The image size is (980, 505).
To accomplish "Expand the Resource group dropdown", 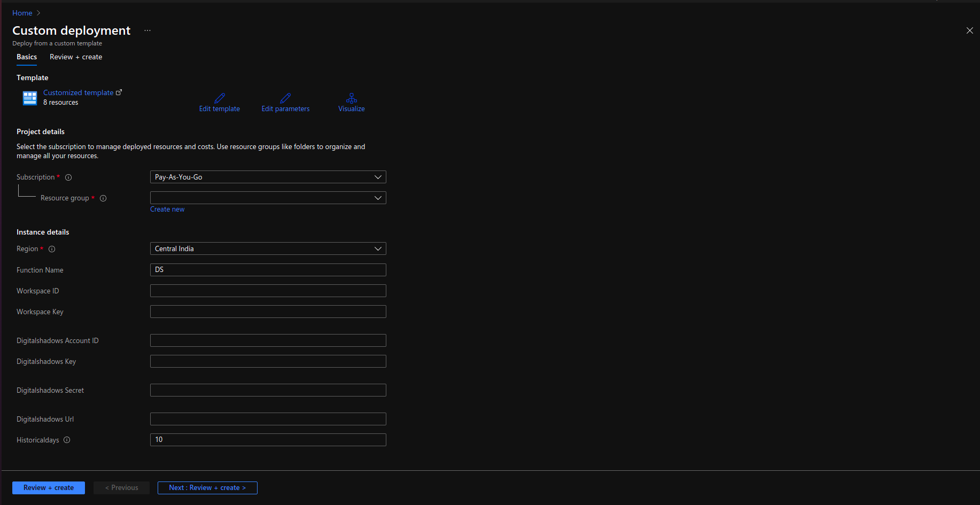I will pyautogui.click(x=268, y=198).
